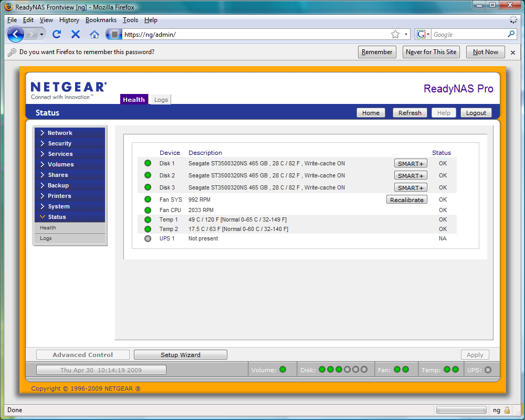Expand the Services menu section

pos(70,154)
